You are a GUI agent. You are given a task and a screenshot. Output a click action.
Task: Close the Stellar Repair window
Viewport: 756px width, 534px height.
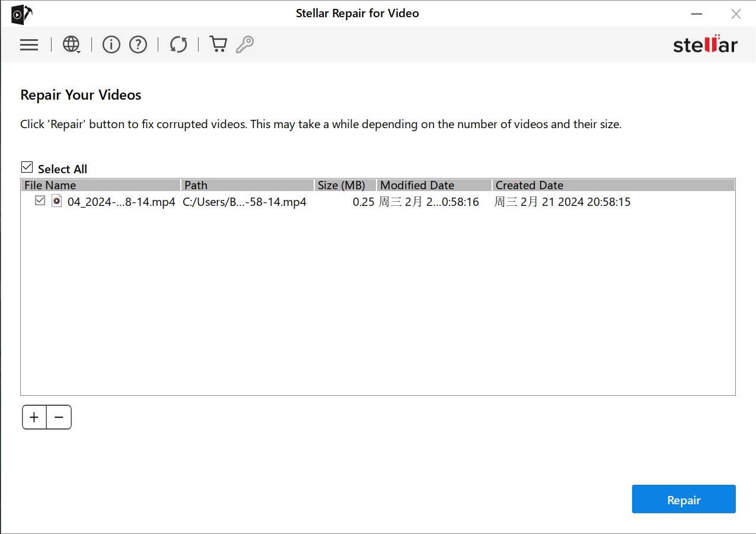(736, 14)
